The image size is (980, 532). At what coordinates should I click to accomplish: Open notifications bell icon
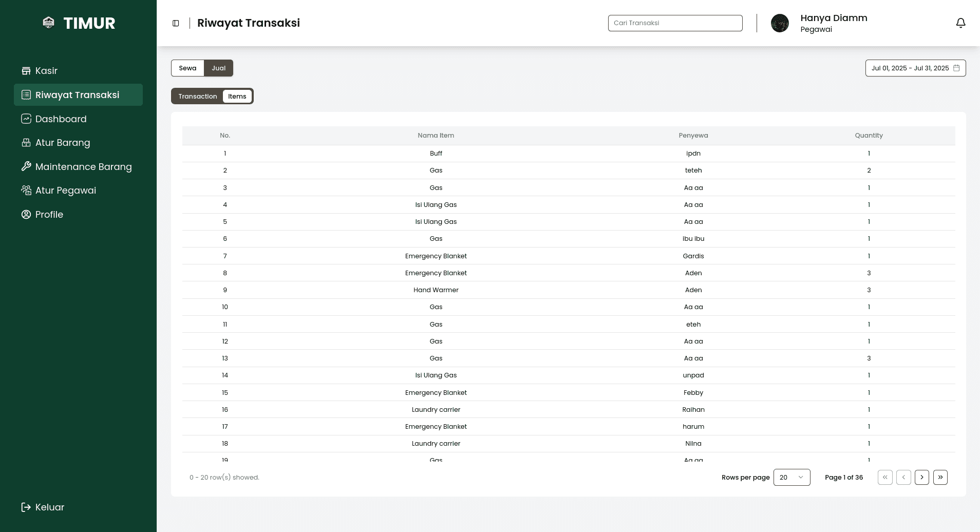coord(960,23)
